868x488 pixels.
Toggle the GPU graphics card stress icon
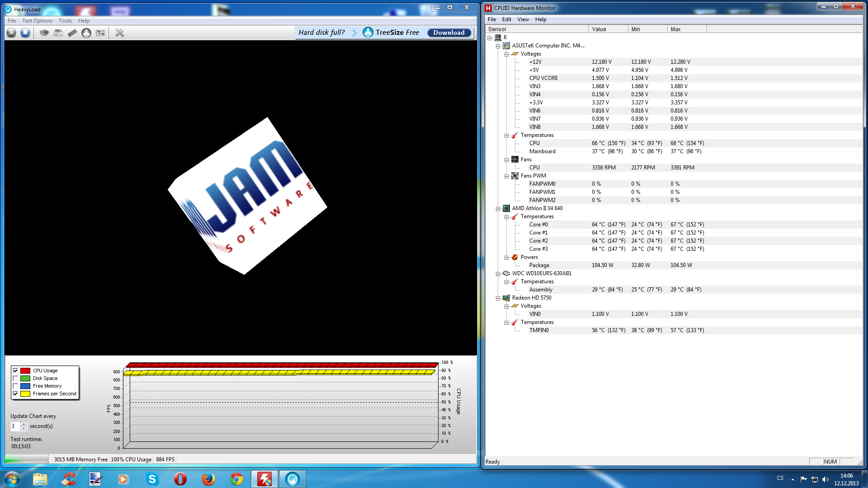(x=100, y=33)
